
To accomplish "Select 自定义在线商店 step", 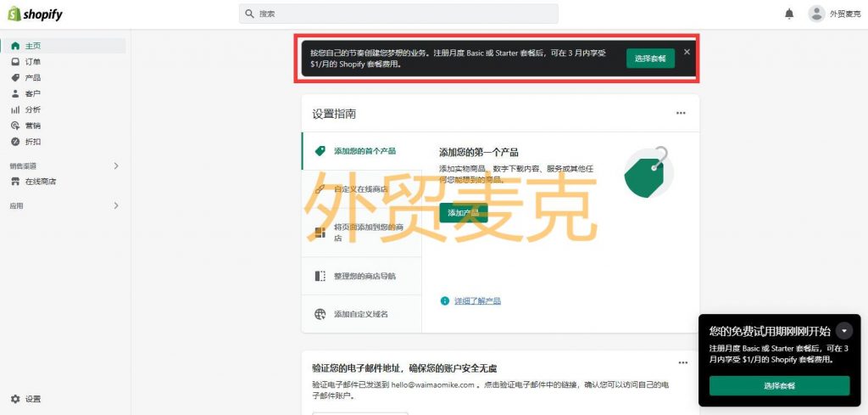I will pyautogui.click(x=361, y=189).
